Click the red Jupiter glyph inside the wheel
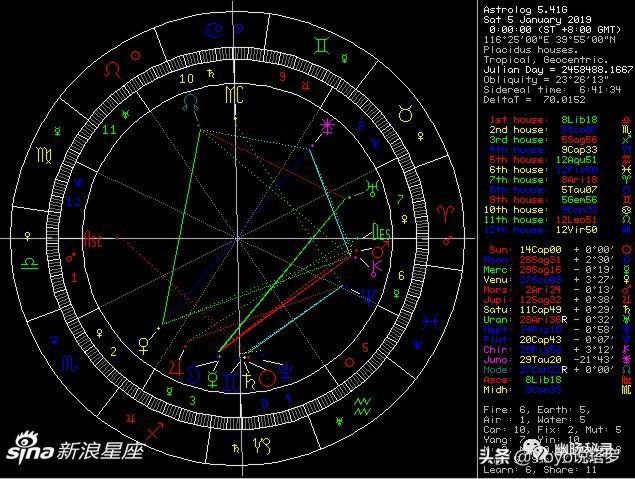The height and width of the screenshot is (479, 635). coord(176,368)
